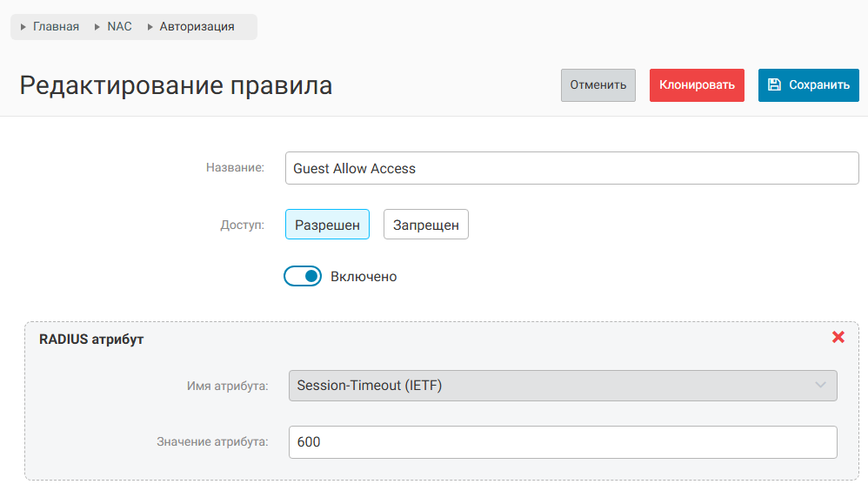This screenshot has width=868, height=491.
Task: Click the Включено label text
Action: pyautogui.click(x=364, y=277)
